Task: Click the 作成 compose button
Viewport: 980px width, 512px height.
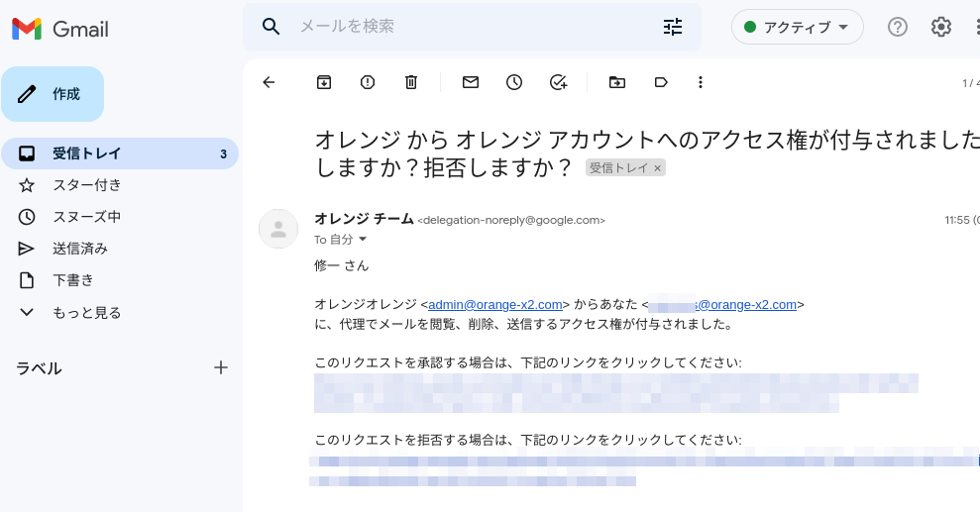Action: pyautogui.click(x=53, y=94)
